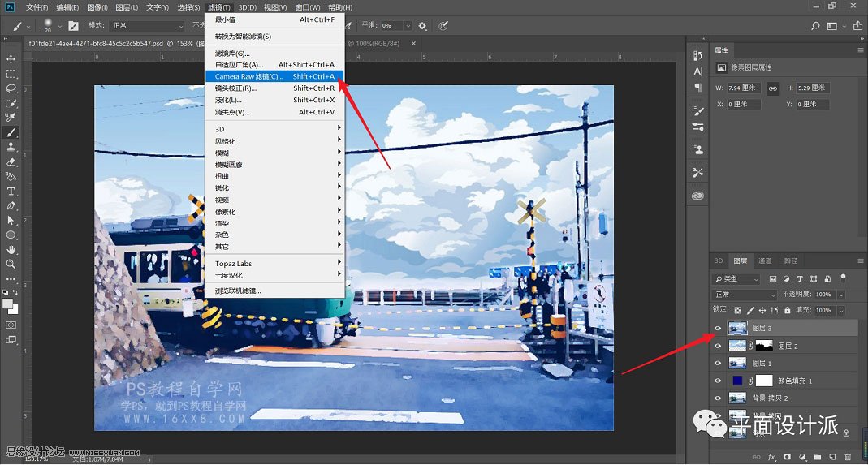Choose 液化 filter menu entry
The height and width of the screenshot is (465, 868).
(x=275, y=100)
